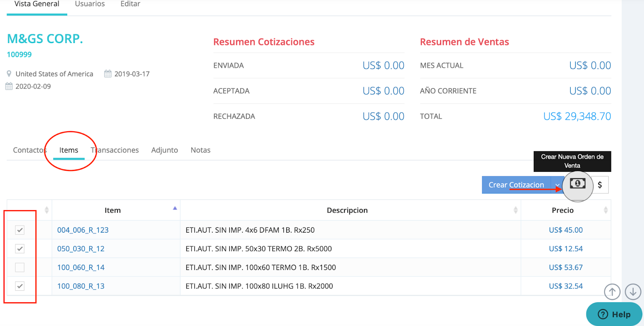Check the 100_060_R_14 item checkbox
Viewport: 644px width, 326px height.
point(20,267)
